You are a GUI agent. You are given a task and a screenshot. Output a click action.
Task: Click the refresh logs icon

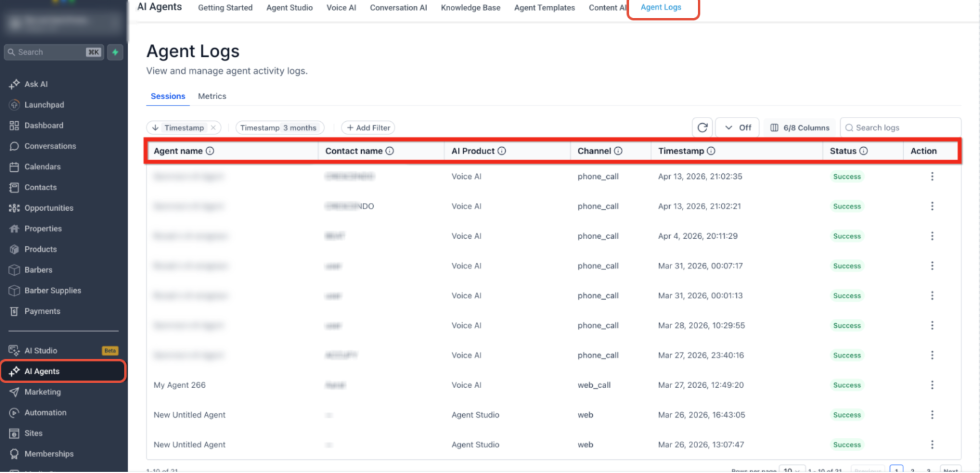click(x=702, y=127)
